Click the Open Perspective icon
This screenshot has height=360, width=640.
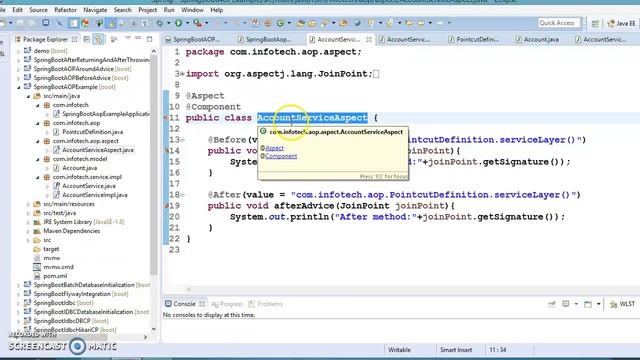[x=595, y=24]
